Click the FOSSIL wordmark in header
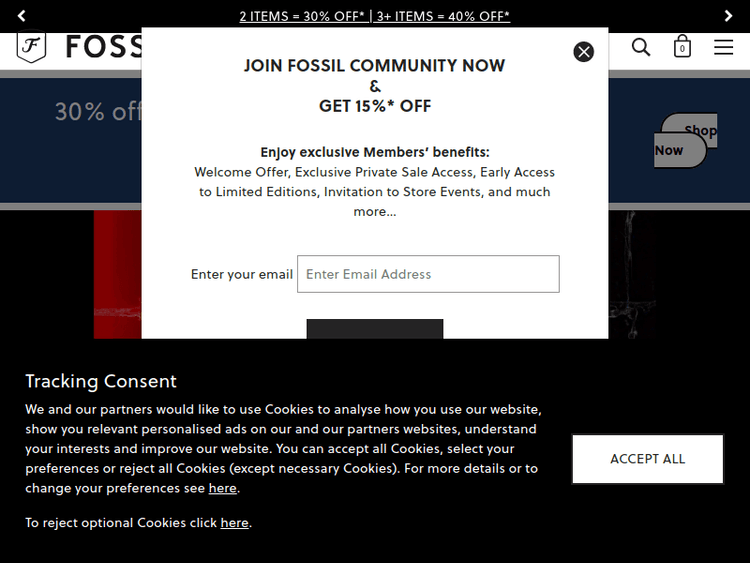 (103, 47)
